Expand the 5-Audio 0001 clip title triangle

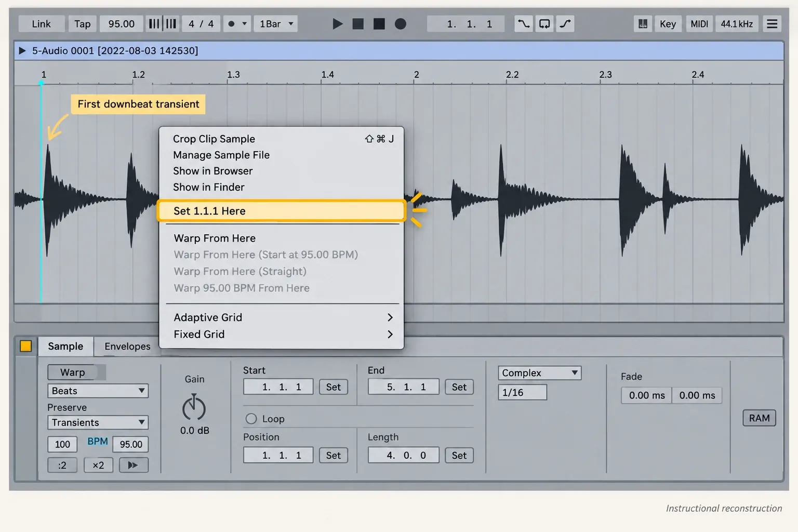click(x=22, y=50)
